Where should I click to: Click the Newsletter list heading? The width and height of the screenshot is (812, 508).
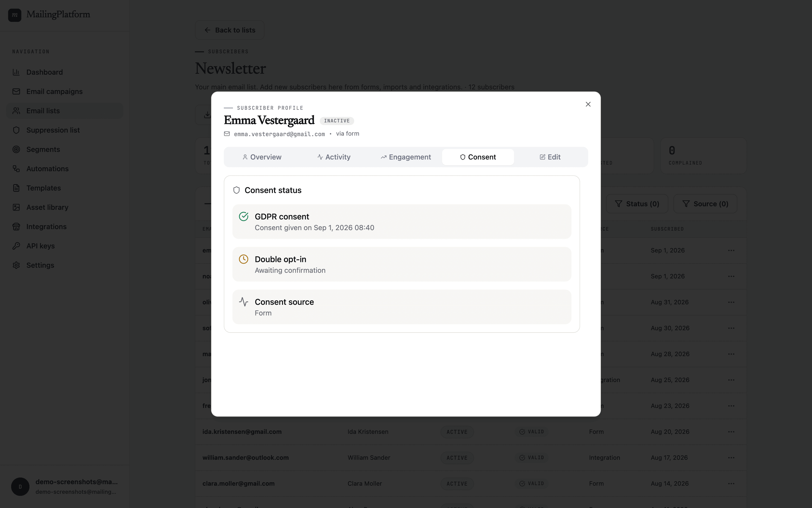230,69
